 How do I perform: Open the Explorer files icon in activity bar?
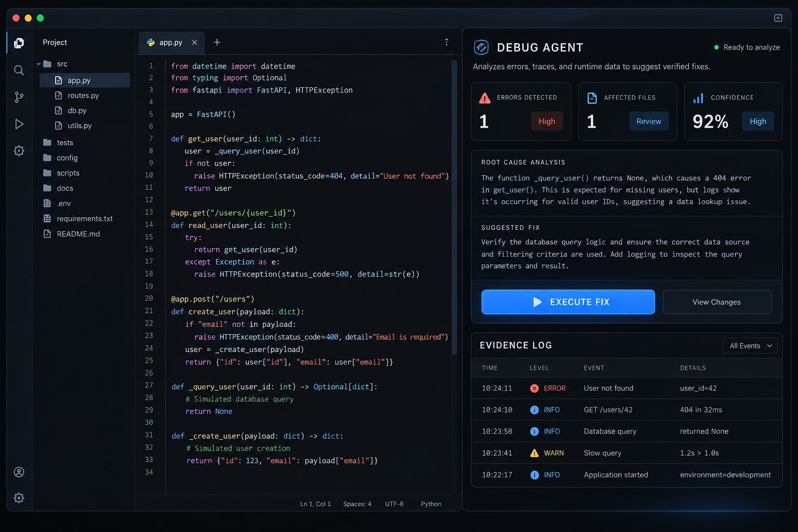(x=19, y=43)
